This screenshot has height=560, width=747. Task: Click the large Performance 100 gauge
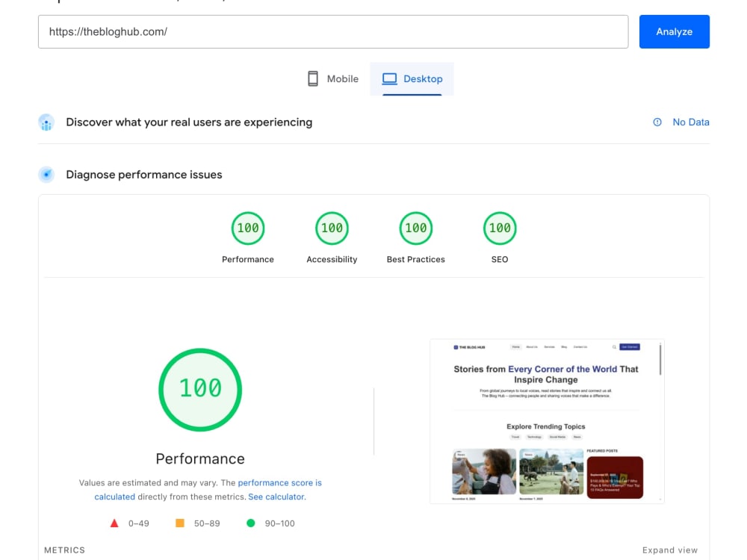[200, 390]
